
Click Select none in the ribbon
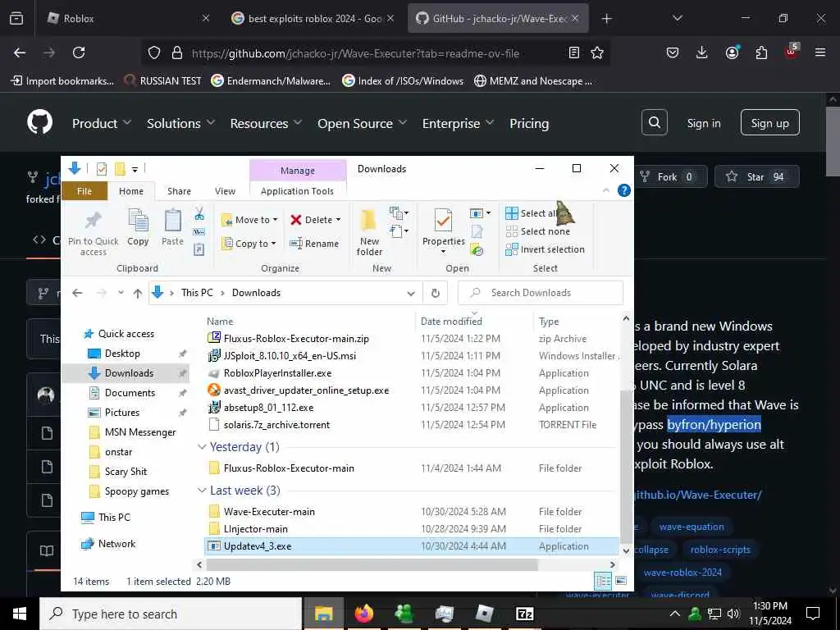(x=538, y=231)
